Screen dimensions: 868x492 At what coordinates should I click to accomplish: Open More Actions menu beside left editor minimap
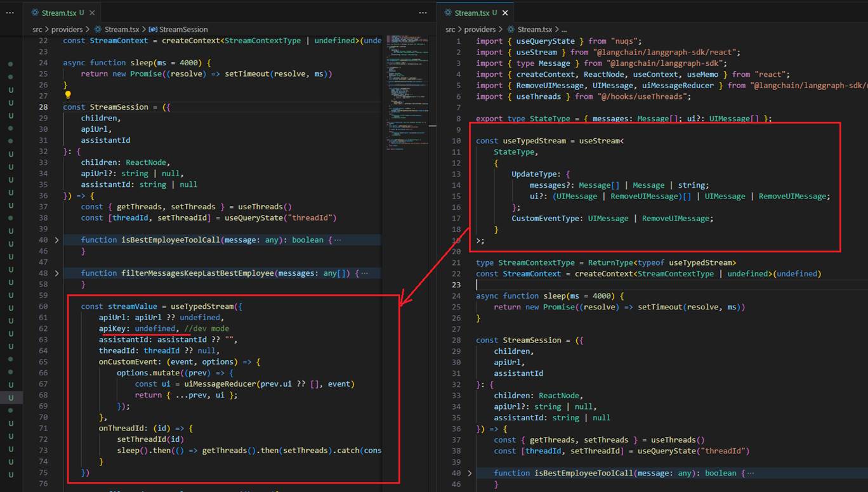tap(423, 13)
